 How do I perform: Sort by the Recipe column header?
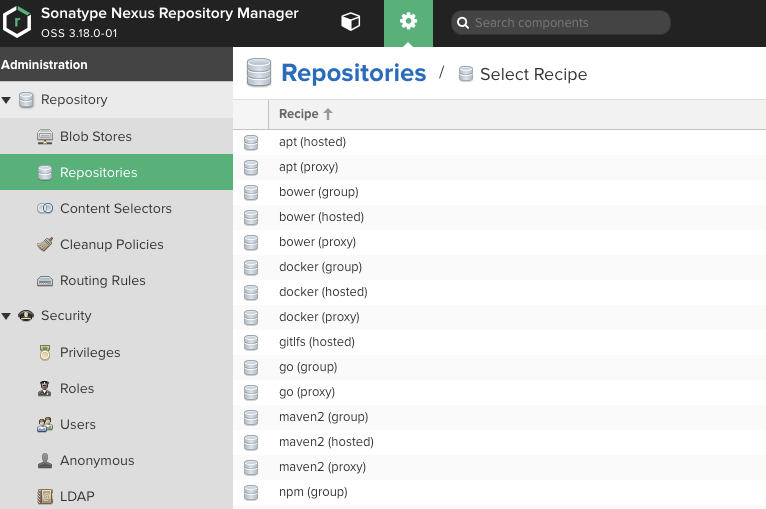(299, 114)
